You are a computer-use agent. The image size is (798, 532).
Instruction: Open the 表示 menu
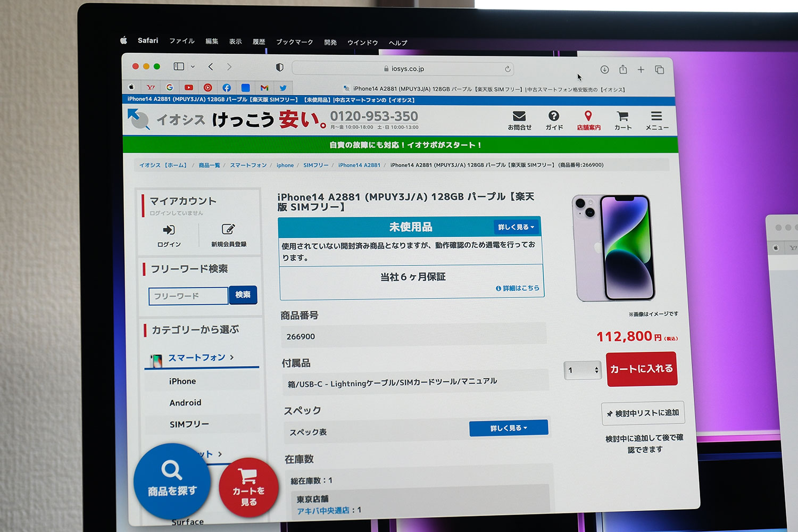[235, 41]
